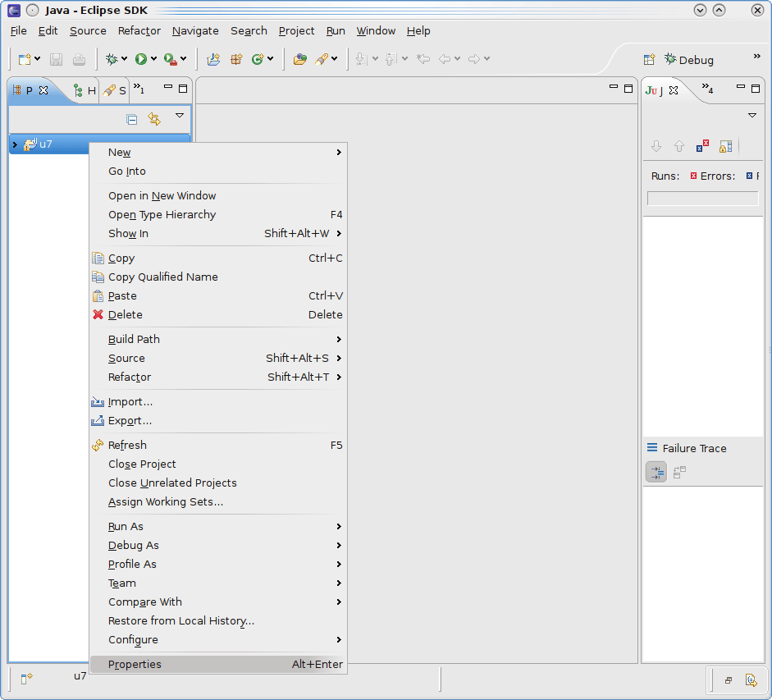This screenshot has width=772, height=700.
Task: Click the Debug bug toolbar icon
Action: click(112, 59)
